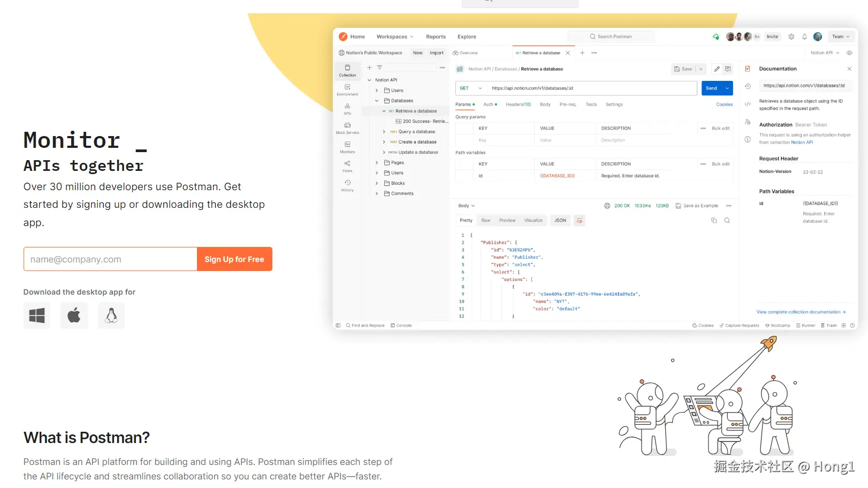The height and width of the screenshot is (488, 868).
Task: Click the code snippet icon in right sidebar
Action: click(748, 104)
